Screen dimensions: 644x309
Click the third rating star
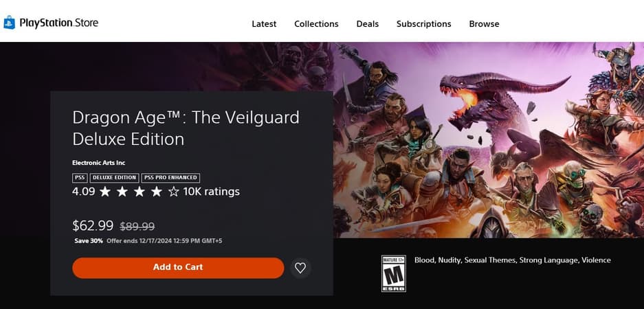point(140,192)
